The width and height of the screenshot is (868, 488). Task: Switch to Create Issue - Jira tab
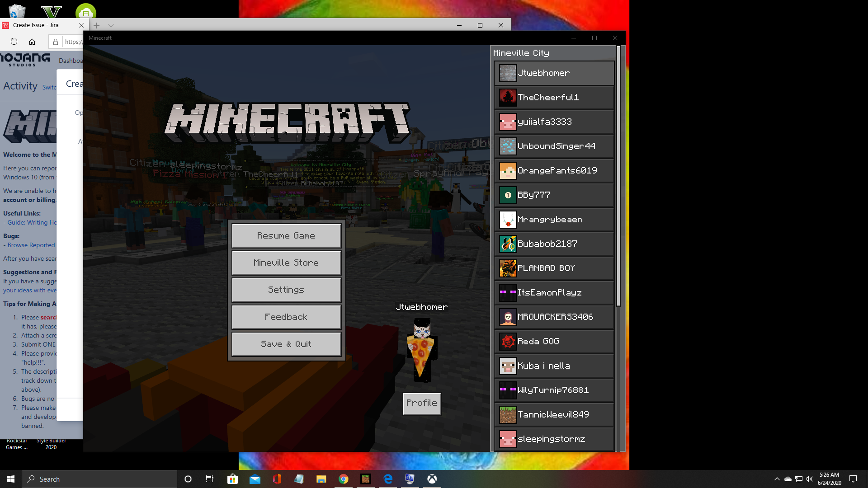(x=36, y=25)
